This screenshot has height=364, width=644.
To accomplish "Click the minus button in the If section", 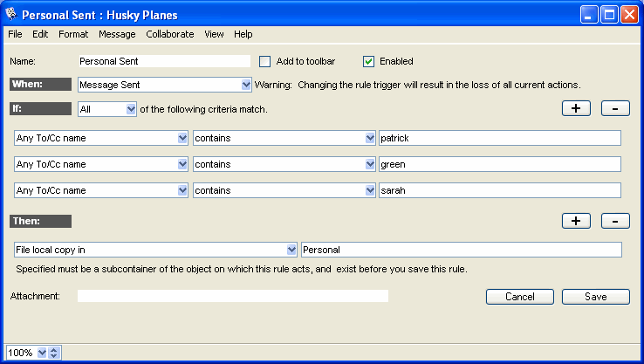I will 615,109.
